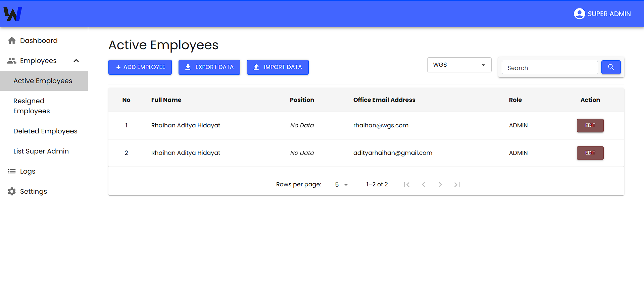Jump to first page arrow
Image resolution: width=644 pixels, height=305 pixels.
click(x=407, y=185)
